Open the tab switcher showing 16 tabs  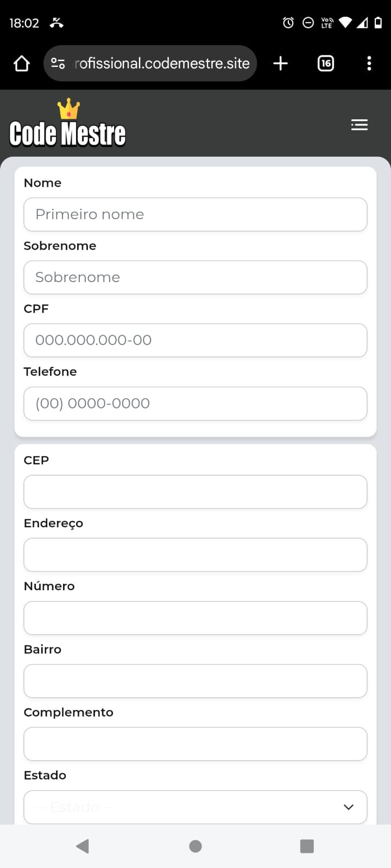coord(325,63)
